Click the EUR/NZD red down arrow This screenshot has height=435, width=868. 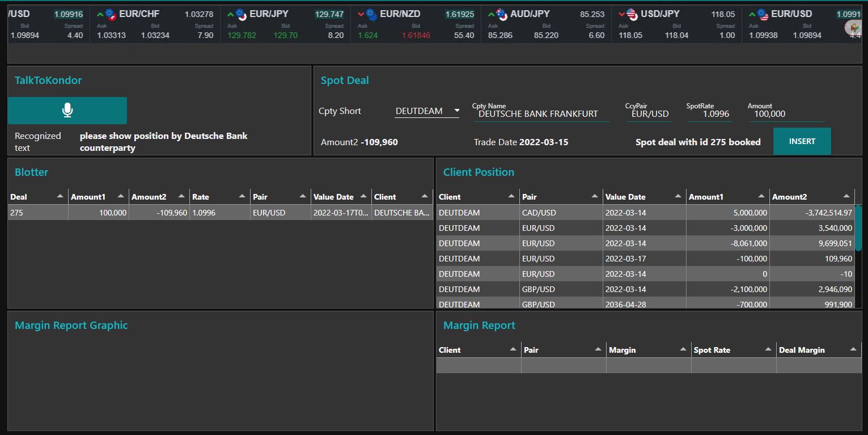[x=361, y=14]
